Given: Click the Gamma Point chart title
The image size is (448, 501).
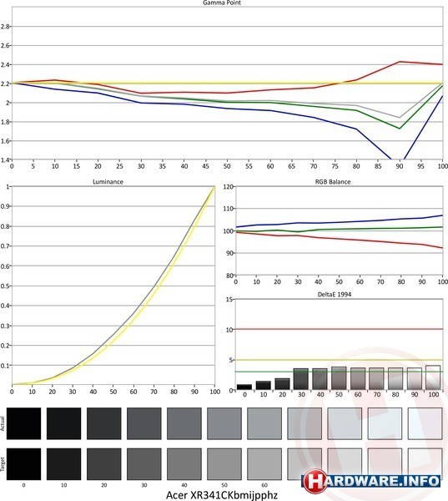Looking at the screenshot, I should pyautogui.click(x=222, y=3).
